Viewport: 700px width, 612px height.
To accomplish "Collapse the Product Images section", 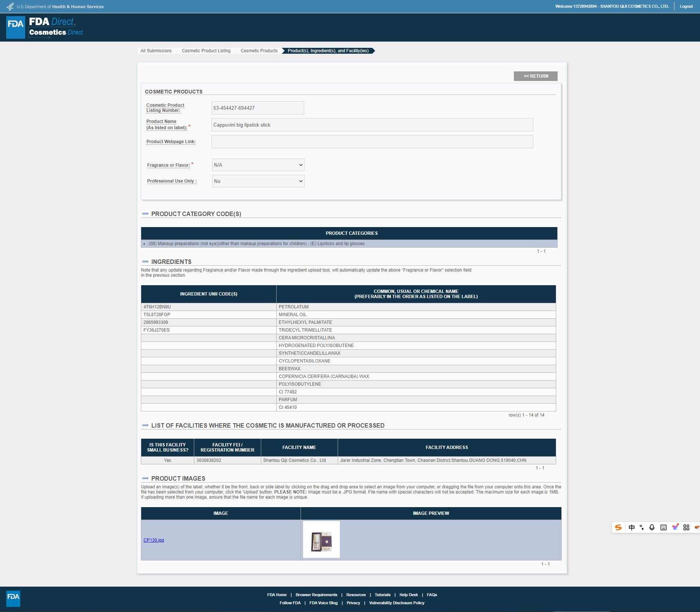I will coord(145,478).
